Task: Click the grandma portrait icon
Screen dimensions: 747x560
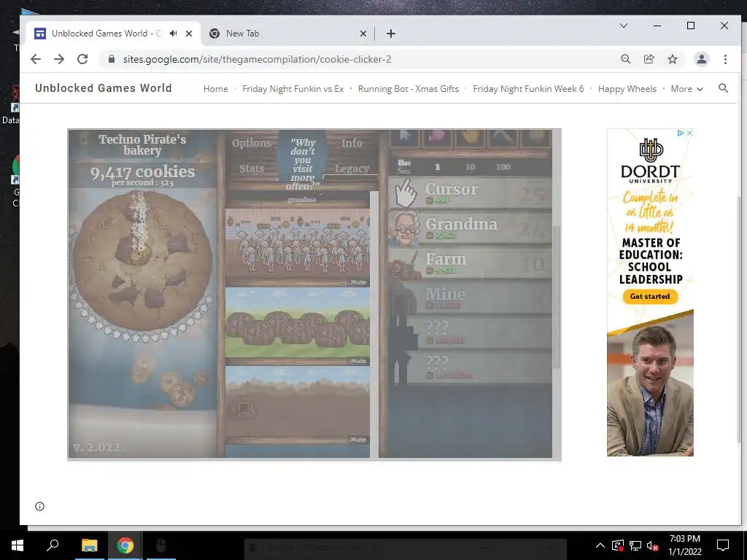Action: tap(404, 228)
